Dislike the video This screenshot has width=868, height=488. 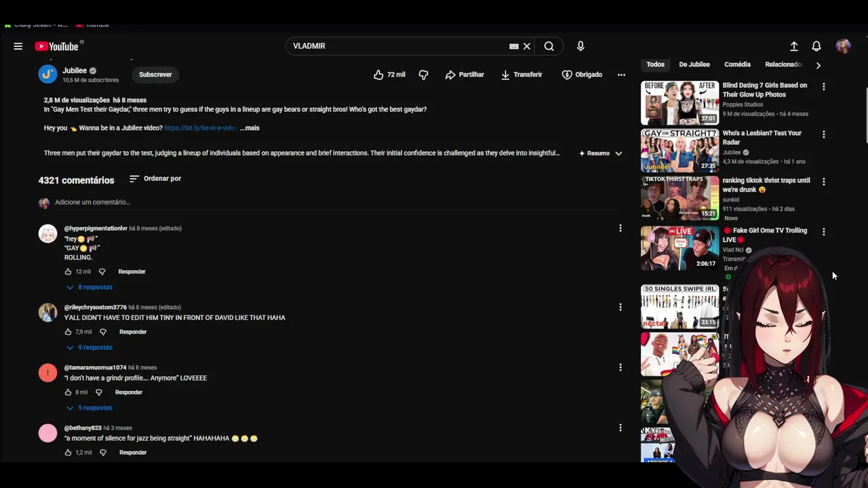tap(423, 75)
